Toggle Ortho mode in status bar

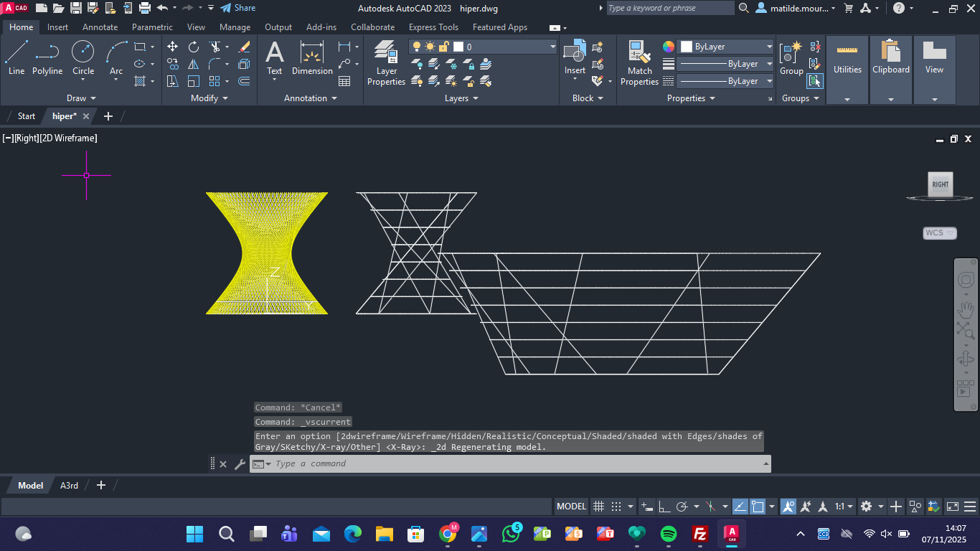(x=664, y=507)
